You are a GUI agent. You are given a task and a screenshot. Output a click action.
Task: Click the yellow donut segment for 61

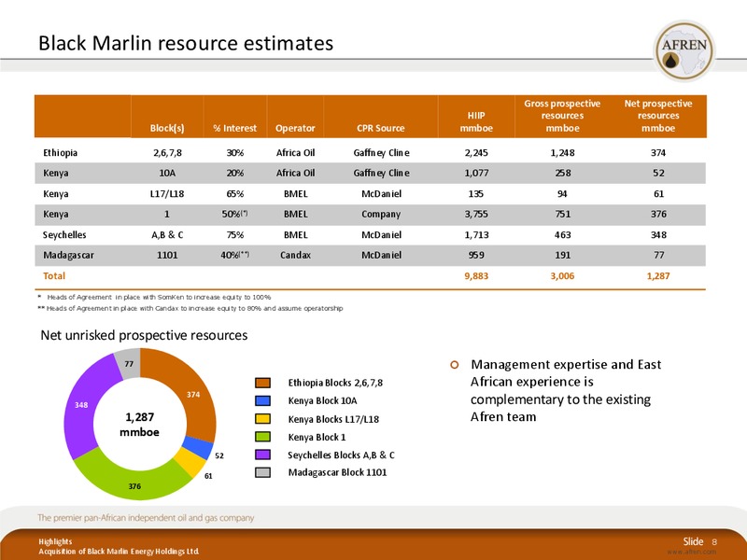pos(190,461)
